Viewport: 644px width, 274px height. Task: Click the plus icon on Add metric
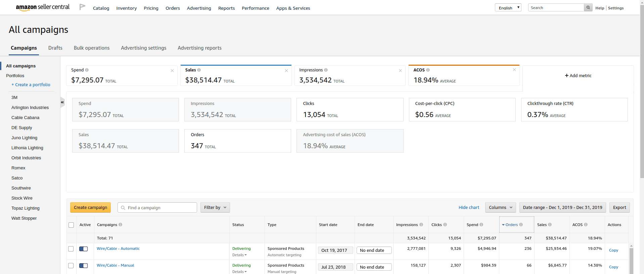pyautogui.click(x=567, y=75)
